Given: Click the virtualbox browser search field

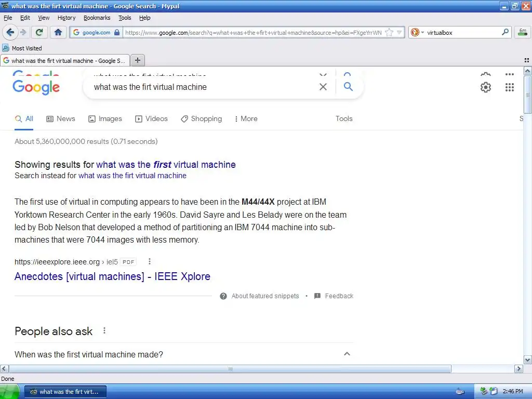Looking at the screenshot, I should [463, 33].
